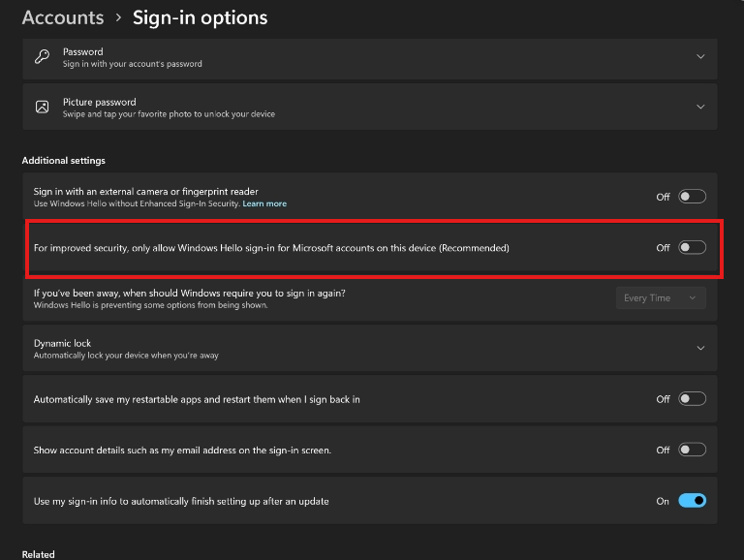Click the breadcrumb separator arrow

point(118,18)
